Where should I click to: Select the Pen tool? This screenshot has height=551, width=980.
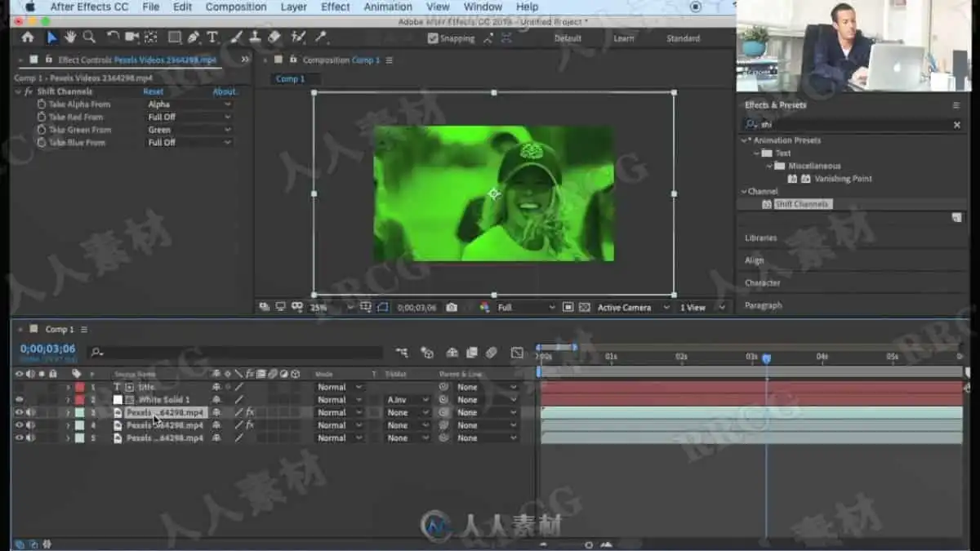(194, 38)
